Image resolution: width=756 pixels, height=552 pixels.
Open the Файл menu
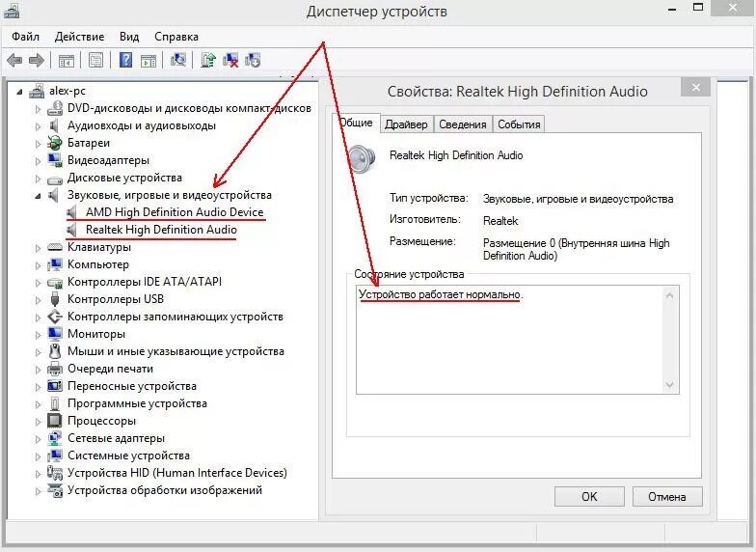coord(25,37)
